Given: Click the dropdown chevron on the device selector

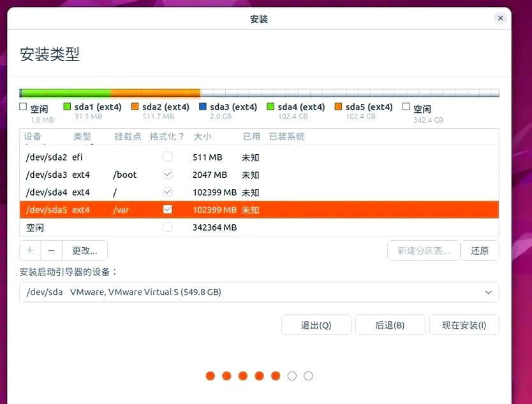Looking at the screenshot, I should pos(489,292).
